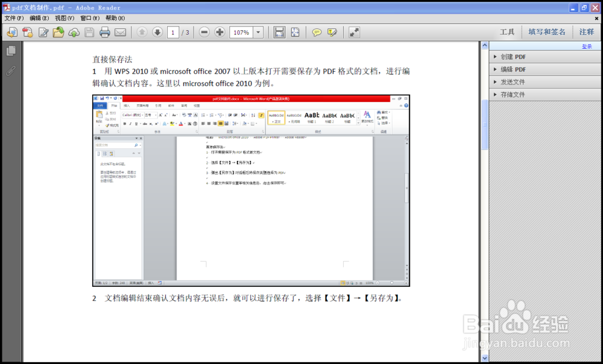Open the 帮助 menu
Image resolution: width=603 pixels, height=364 pixels.
coord(115,18)
